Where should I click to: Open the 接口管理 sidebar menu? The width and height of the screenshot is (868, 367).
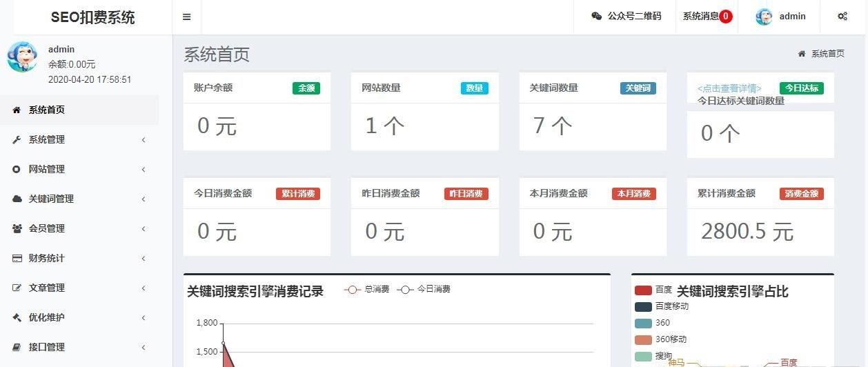[x=79, y=347]
